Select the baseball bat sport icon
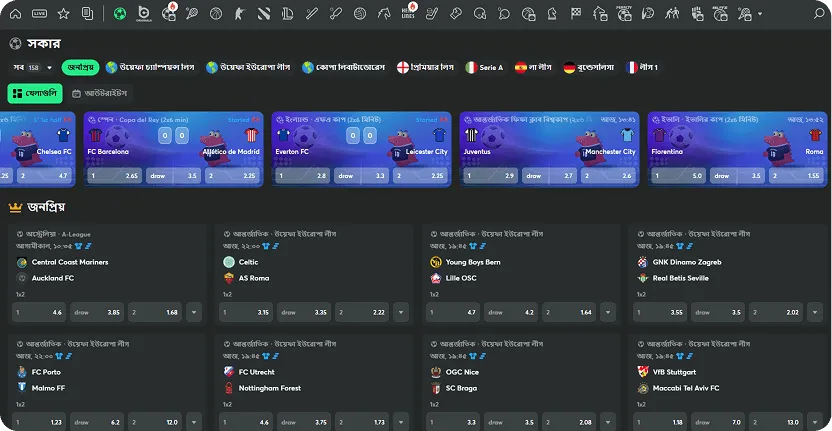The width and height of the screenshot is (832, 431). coord(312,14)
